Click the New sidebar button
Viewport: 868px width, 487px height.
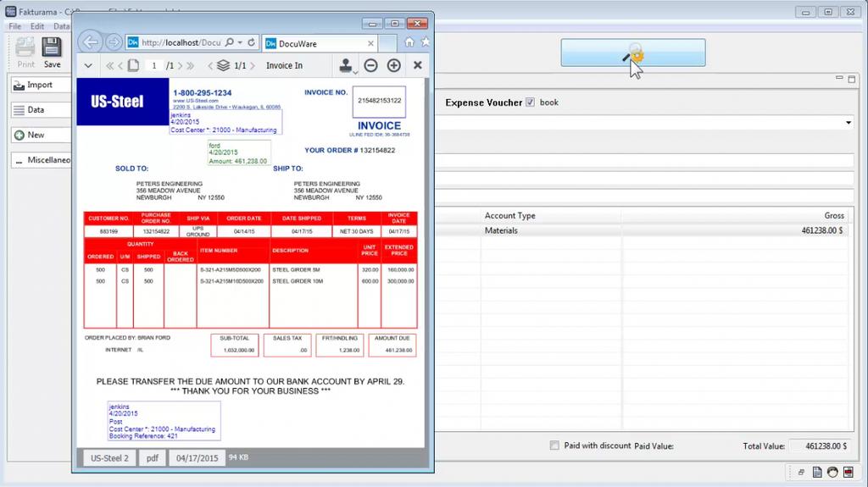point(42,135)
